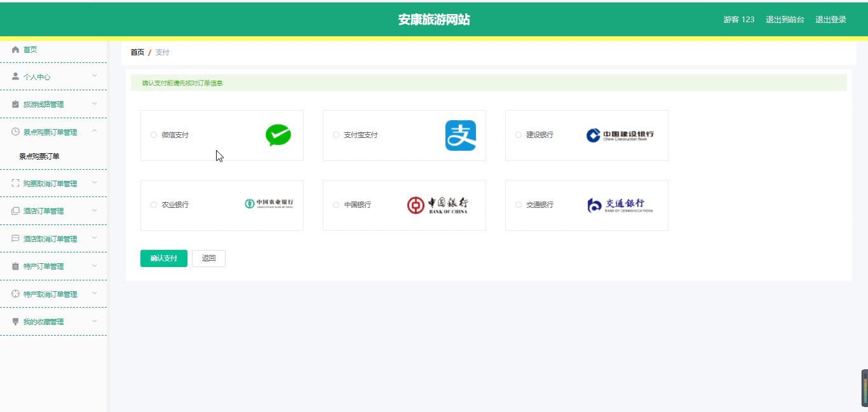This screenshot has height=412, width=868.
Task: Click the copy icon for 酒店订单管理
Action: 16,211
